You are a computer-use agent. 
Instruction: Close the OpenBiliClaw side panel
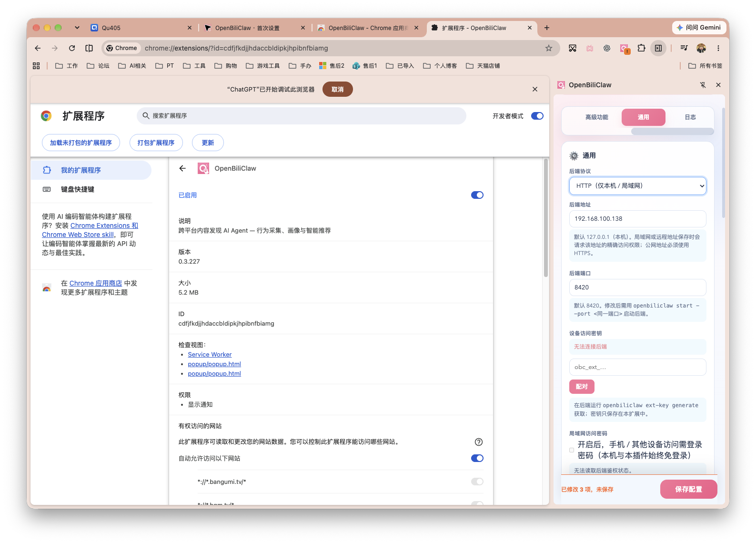[x=718, y=85]
